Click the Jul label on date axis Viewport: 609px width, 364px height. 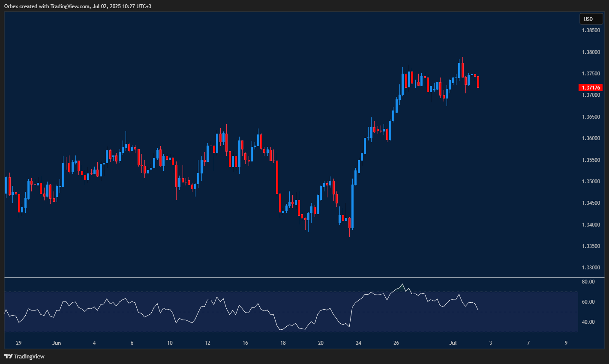453,343
